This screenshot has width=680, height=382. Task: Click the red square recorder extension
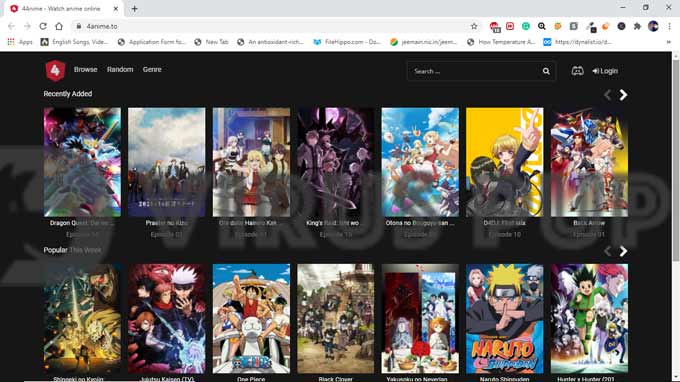click(x=510, y=26)
